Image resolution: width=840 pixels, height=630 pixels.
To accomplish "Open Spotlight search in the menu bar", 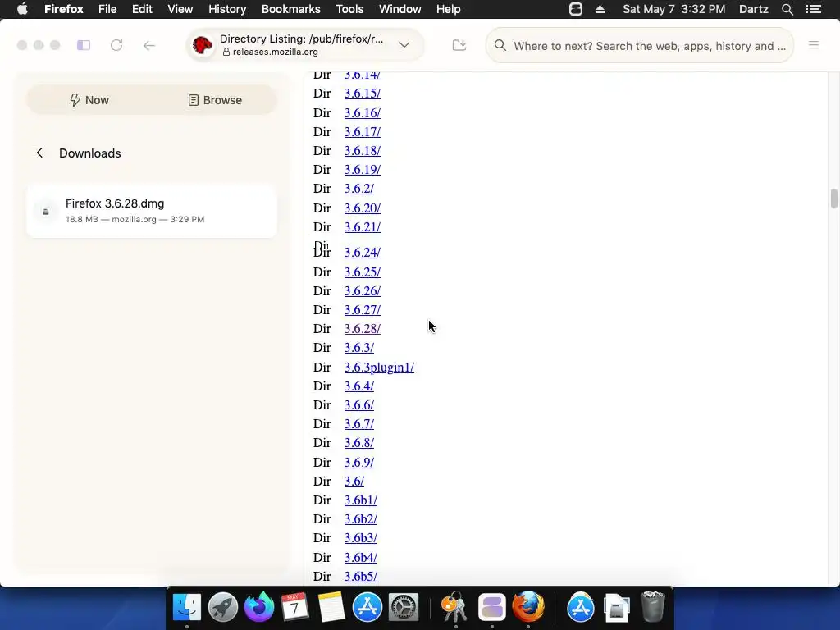I will (787, 9).
